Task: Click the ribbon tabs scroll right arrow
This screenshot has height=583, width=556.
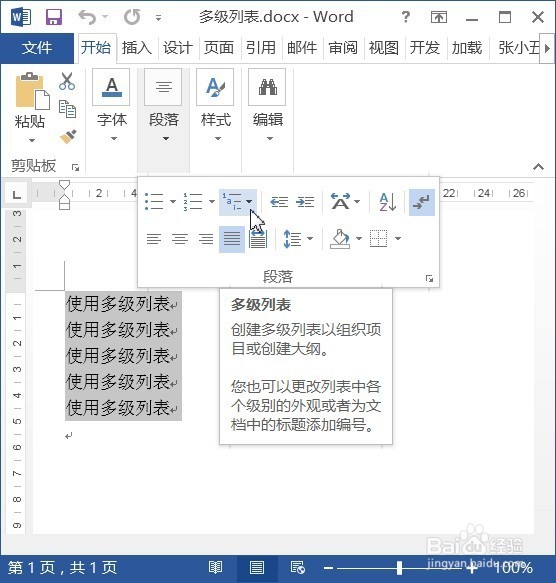Action: [x=547, y=48]
